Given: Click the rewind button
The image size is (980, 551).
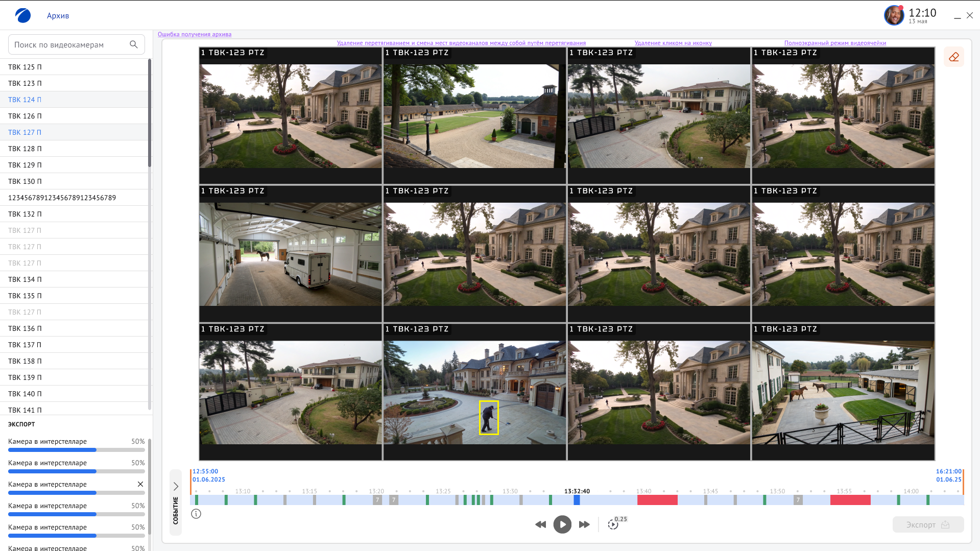Looking at the screenshot, I should [540, 524].
